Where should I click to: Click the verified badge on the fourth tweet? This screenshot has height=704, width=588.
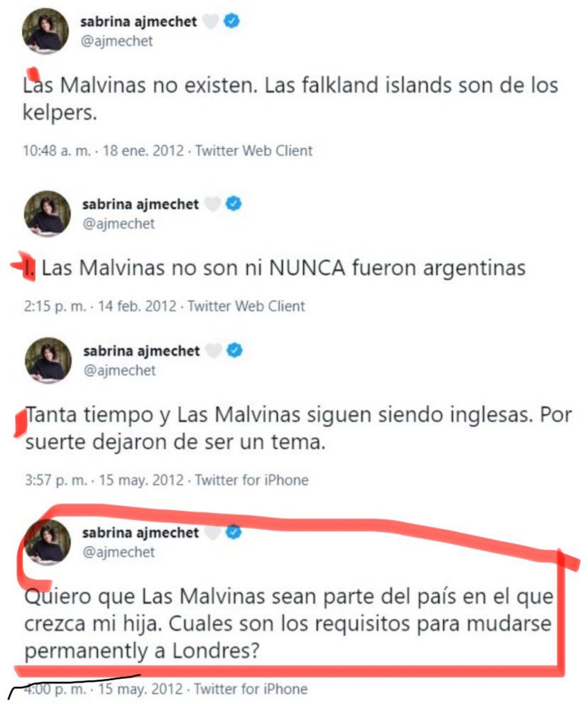pyautogui.click(x=234, y=533)
